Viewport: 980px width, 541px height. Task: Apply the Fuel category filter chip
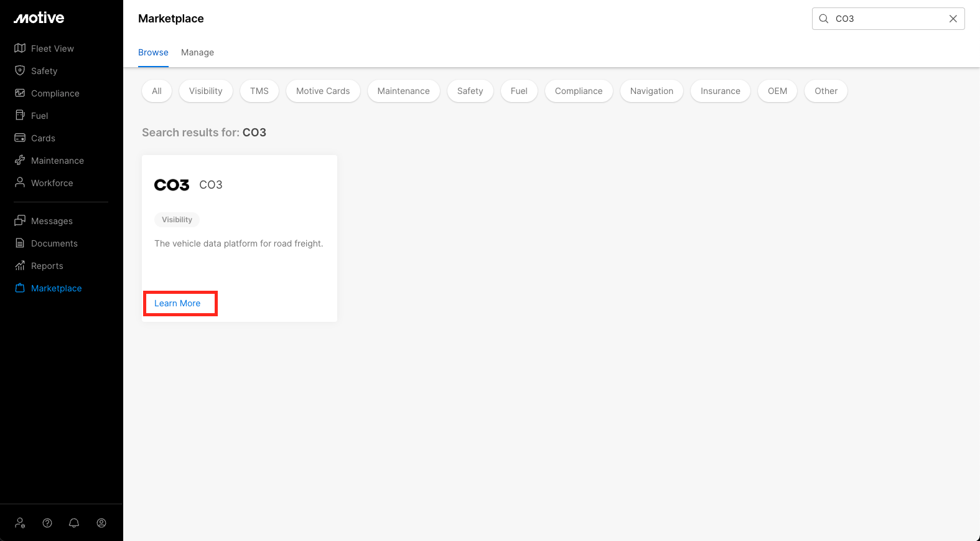(x=519, y=91)
